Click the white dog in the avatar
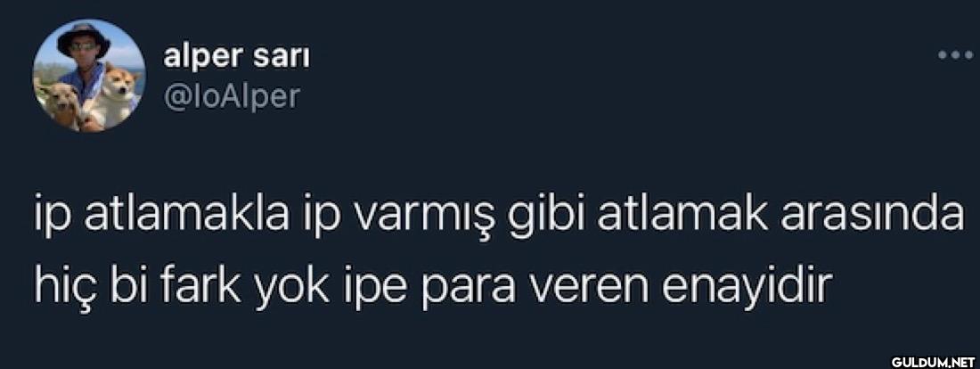 (x=116, y=95)
